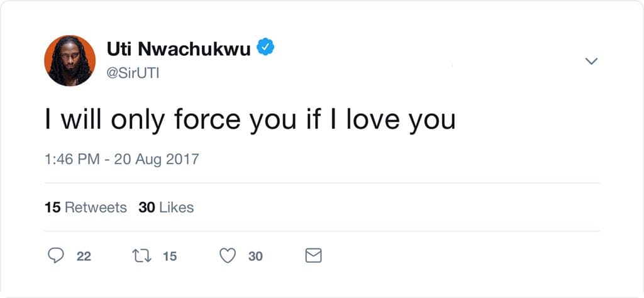Image resolution: width=644 pixels, height=298 pixels.
Task: Click the word "force" in the tweet
Action: tap(208, 120)
